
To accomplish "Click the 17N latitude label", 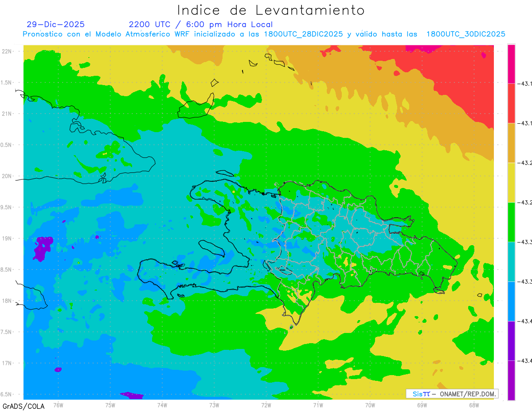I will 7,363.
